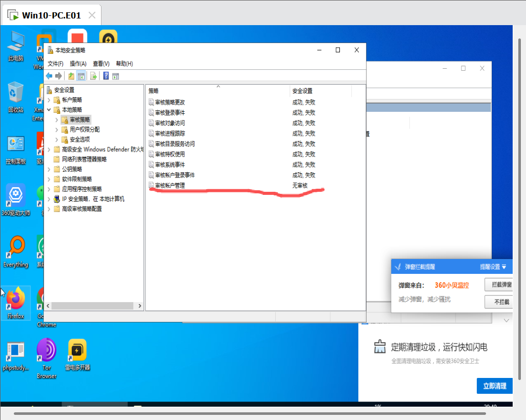The height and width of the screenshot is (420, 526).
Task: Sort by the 策略 column header
Action: (x=218, y=91)
